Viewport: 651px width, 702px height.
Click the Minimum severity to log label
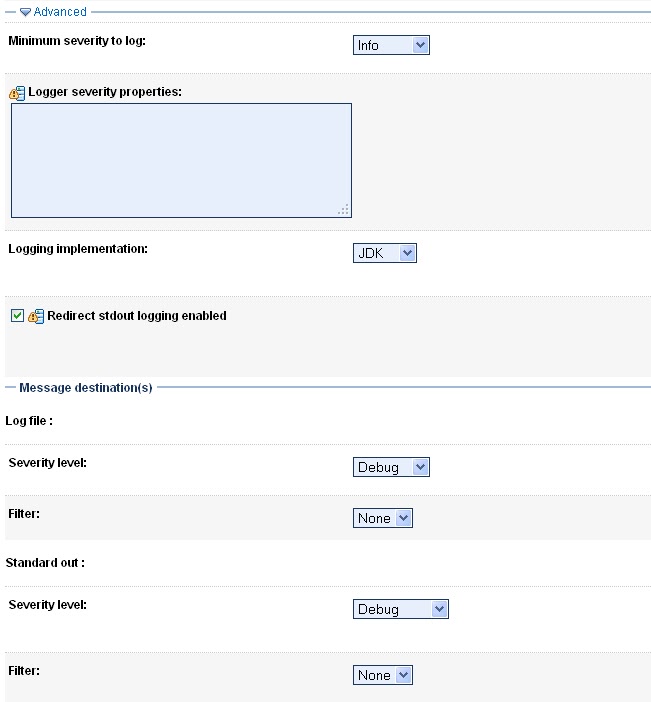click(77, 41)
